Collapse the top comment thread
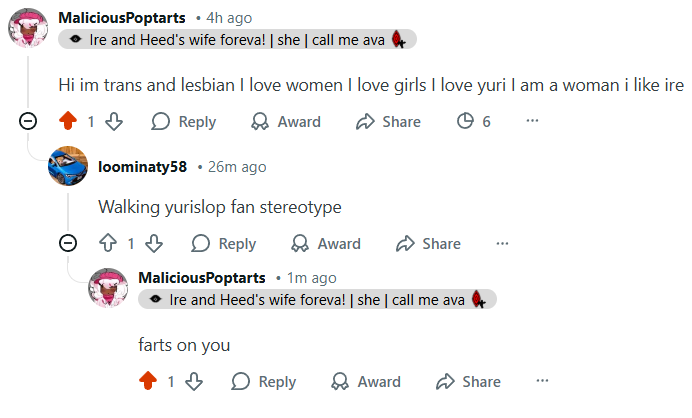This screenshot has width=692, height=418. coord(29,122)
